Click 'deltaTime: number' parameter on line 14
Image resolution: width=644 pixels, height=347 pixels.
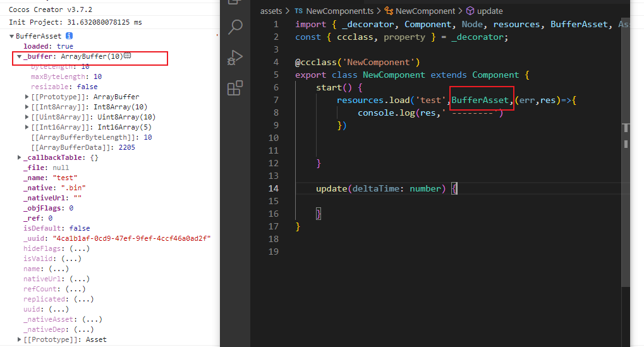[x=396, y=188]
